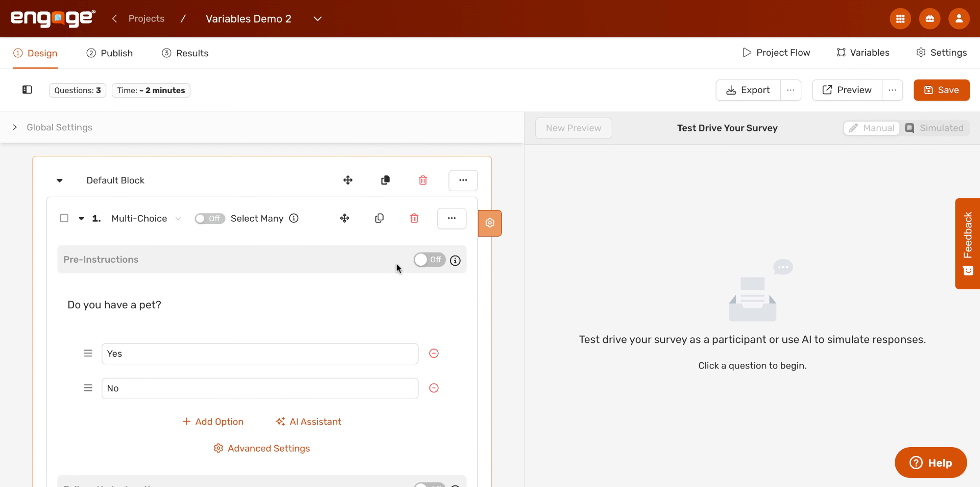Open question 1 more options menu
The height and width of the screenshot is (487, 980).
click(x=451, y=218)
